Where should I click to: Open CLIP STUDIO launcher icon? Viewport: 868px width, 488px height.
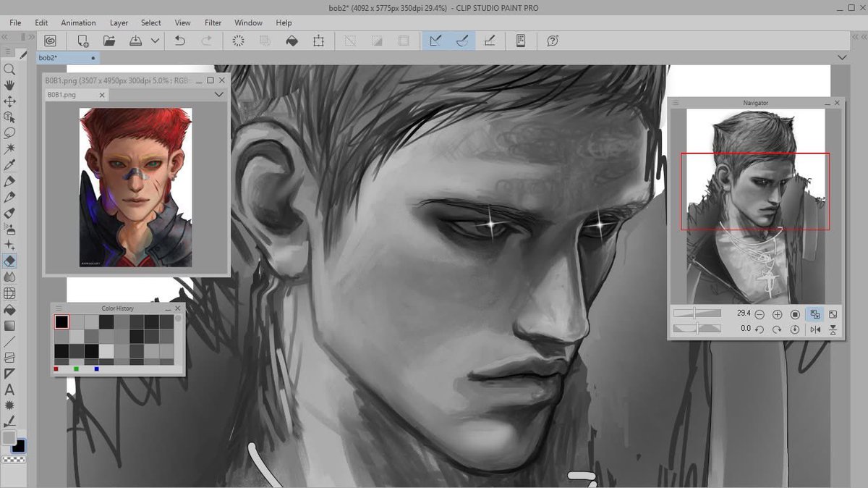pyautogui.click(x=51, y=41)
